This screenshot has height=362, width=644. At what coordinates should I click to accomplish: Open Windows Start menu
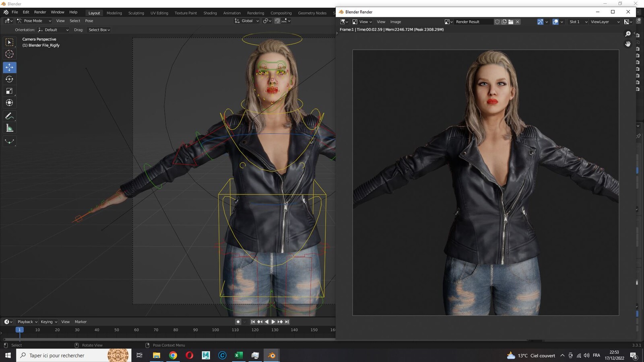click(x=8, y=355)
